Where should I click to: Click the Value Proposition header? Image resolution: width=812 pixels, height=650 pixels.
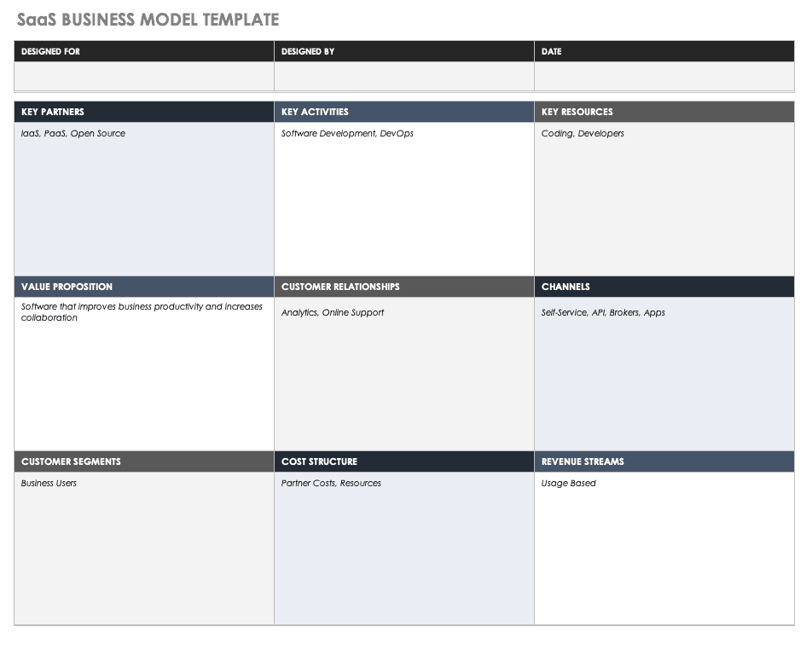[144, 287]
